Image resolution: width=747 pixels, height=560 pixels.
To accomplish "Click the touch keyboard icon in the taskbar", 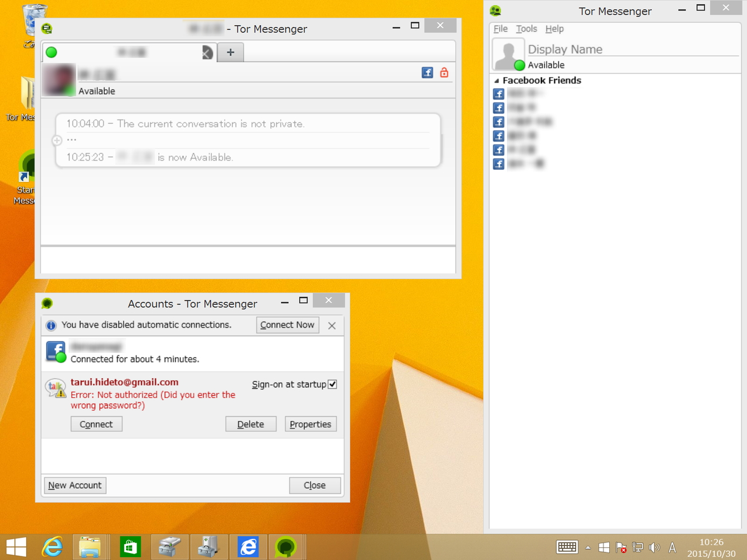I will (567, 547).
